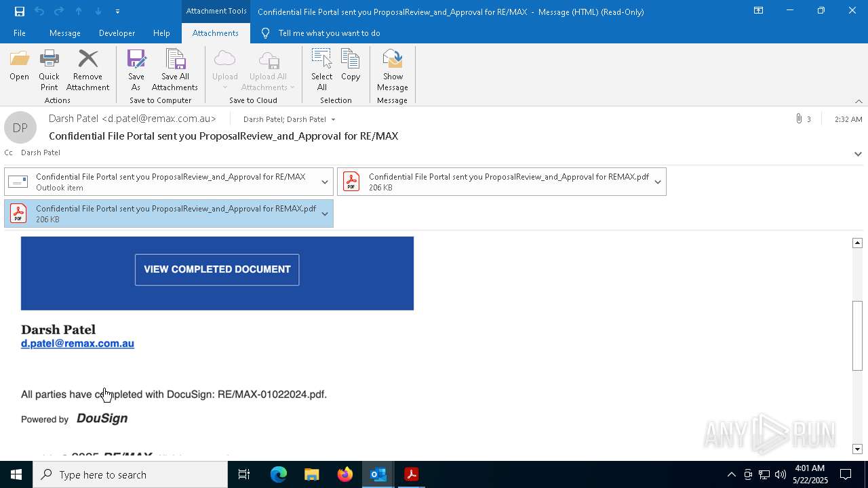The height and width of the screenshot is (488, 868).
Task: Open the selected attachment
Action: 19,66
